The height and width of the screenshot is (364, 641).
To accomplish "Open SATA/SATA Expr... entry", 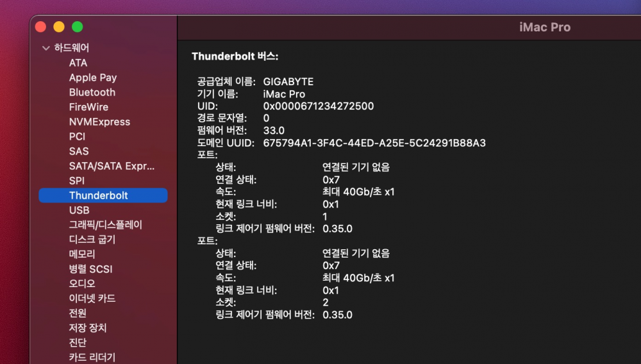I will pyautogui.click(x=112, y=166).
